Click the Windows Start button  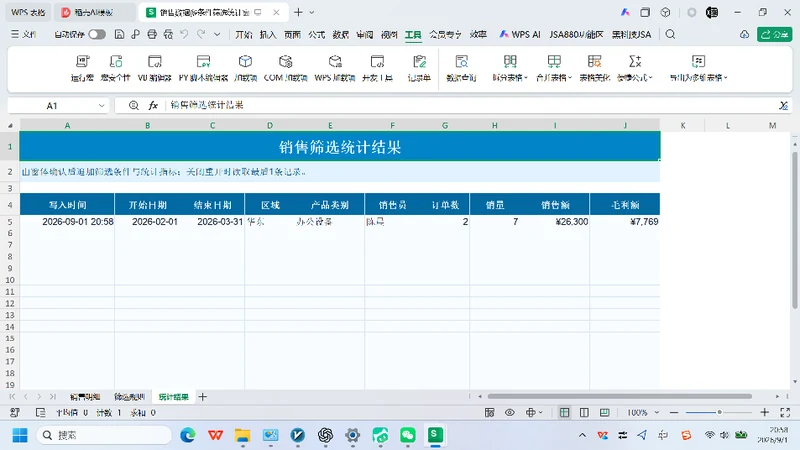click(20, 435)
